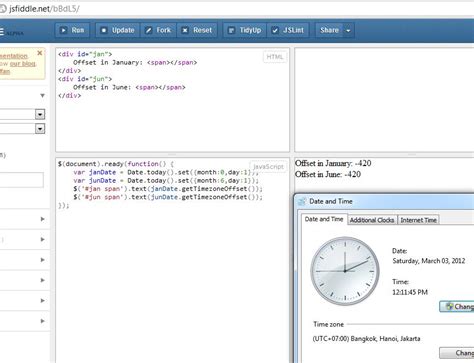Click the Run play icon
This screenshot has height=363, width=474.
click(63, 30)
